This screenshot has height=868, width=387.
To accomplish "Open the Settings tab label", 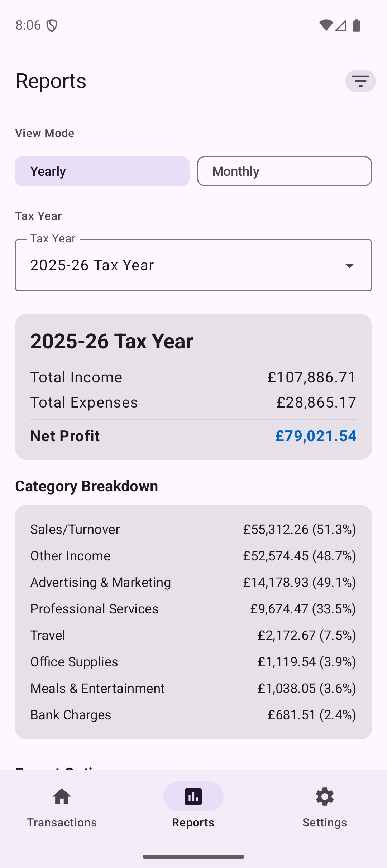I will click(x=325, y=823).
